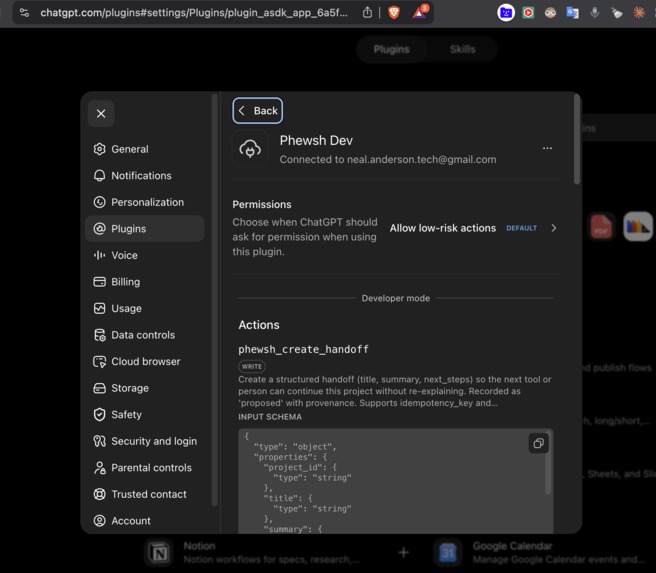The height and width of the screenshot is (573, 656).
Task: Expand the Allow low-risk actions permission chevron
Action: pos(554,228)
